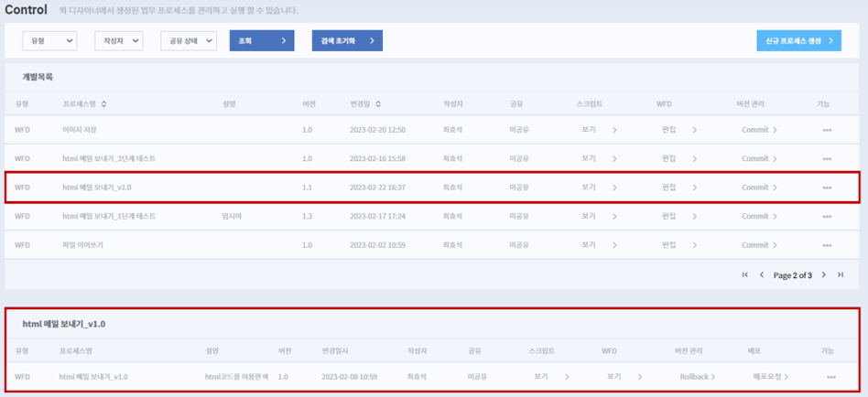Open WFD 보기 in the version 1.0 detail row
868x397 pixels.
(x=624, y=377)
